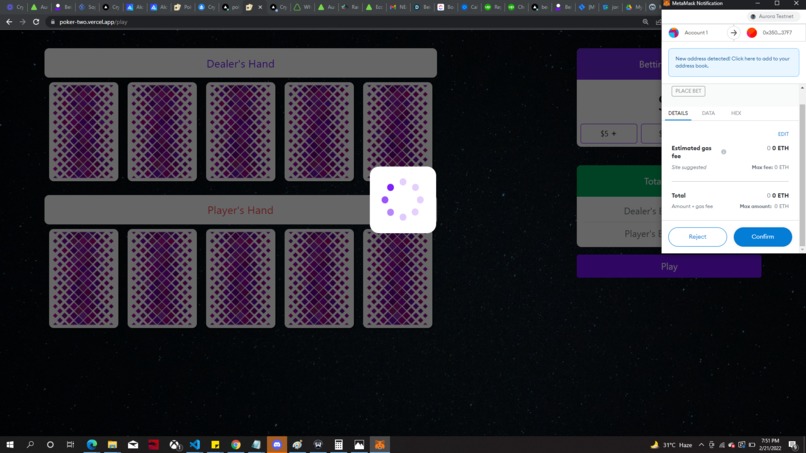Open Calculator from the taskbar
Screen dimensions: 806x453
coord(338,444)
